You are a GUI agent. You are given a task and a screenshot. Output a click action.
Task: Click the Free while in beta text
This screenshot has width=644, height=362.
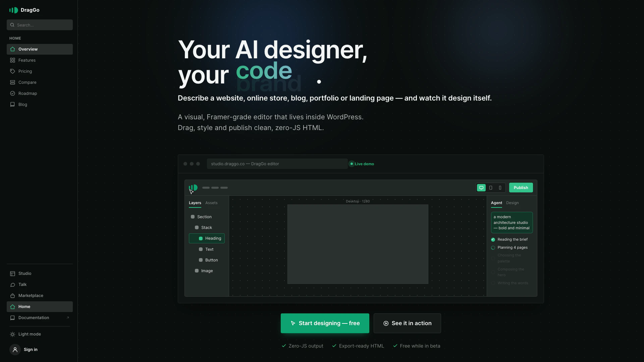(420, 346)
